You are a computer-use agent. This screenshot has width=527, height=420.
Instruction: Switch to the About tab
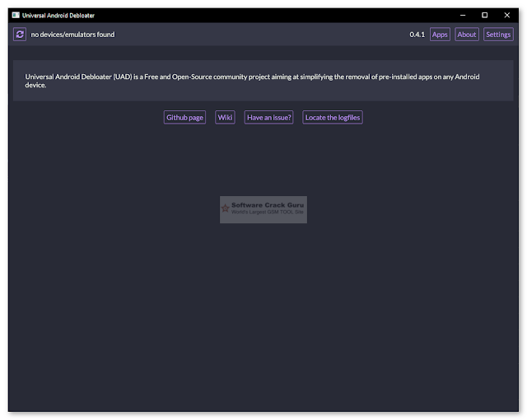[467, 35]
